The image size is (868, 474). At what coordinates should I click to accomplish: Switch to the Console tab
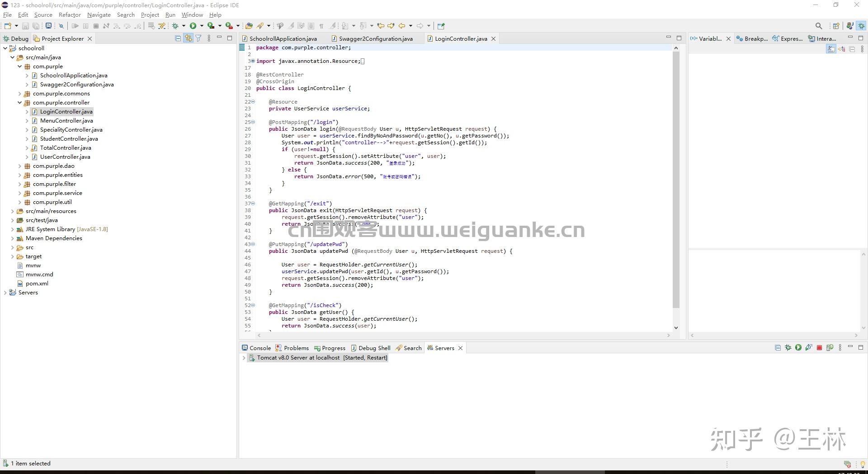[x=259, y=348]
